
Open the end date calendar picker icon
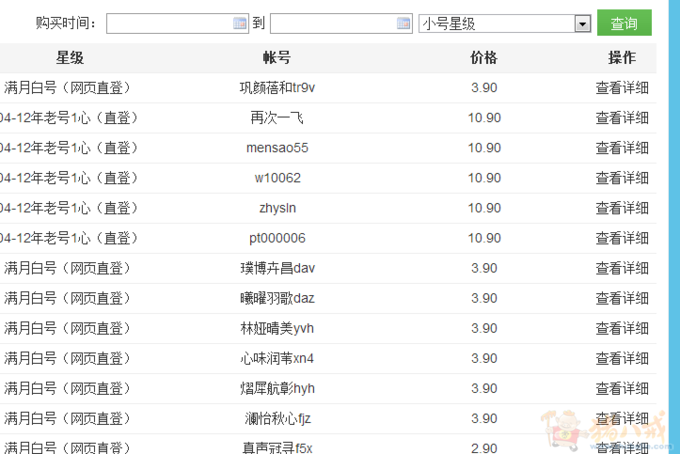pyautogui.click(x=404, y=23)
